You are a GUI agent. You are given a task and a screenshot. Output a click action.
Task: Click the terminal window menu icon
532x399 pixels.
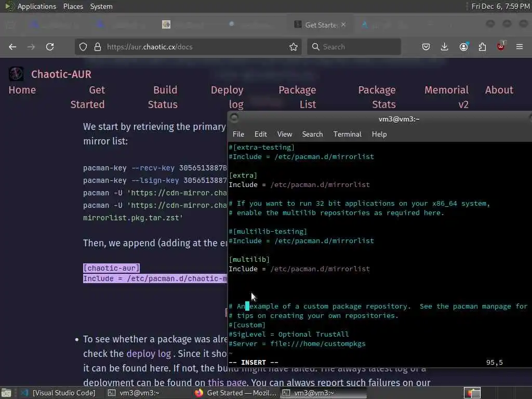point(234,118)
